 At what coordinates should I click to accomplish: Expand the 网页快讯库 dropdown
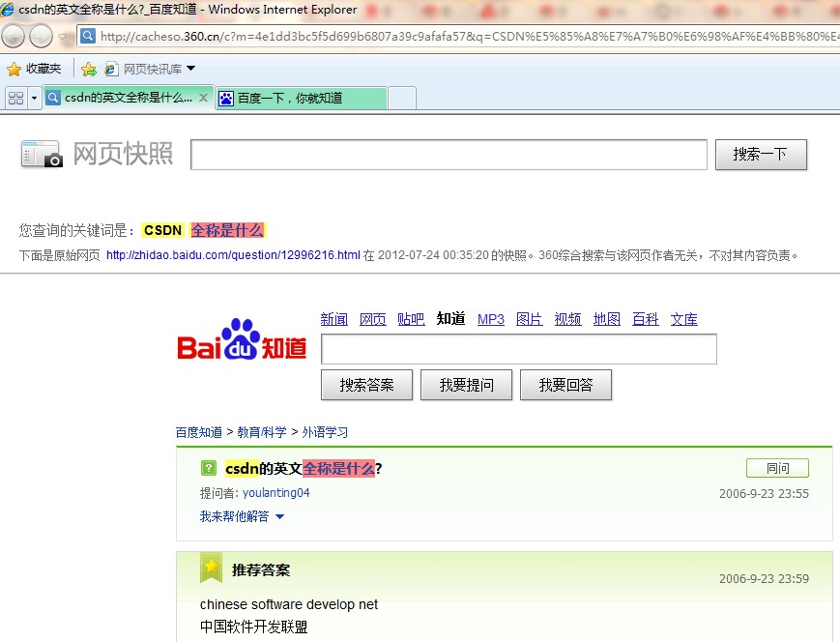click(x=190, y=69)
